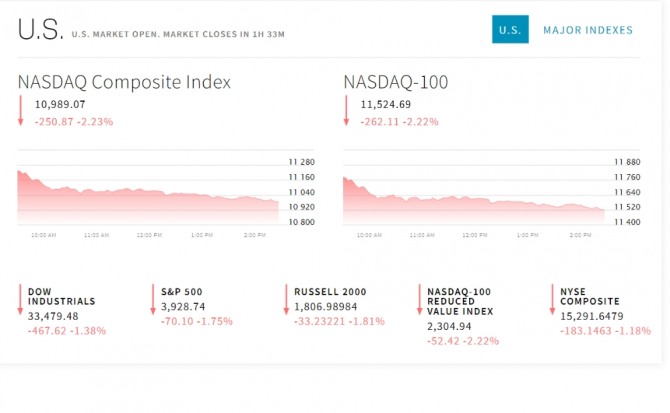Click the NASDAQ Composite down arrow icon
Screen dimensions: 670x413
coord(20,111)
